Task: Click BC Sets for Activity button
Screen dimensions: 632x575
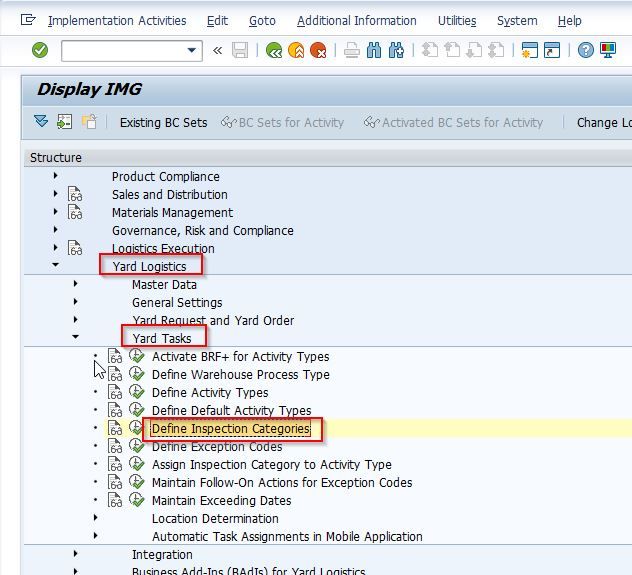Action: 283,122
